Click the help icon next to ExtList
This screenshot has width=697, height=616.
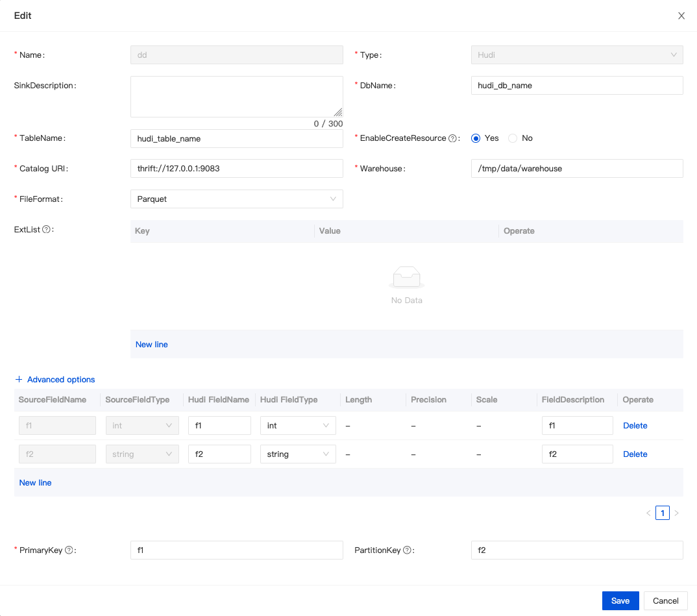tap(46, 229)
